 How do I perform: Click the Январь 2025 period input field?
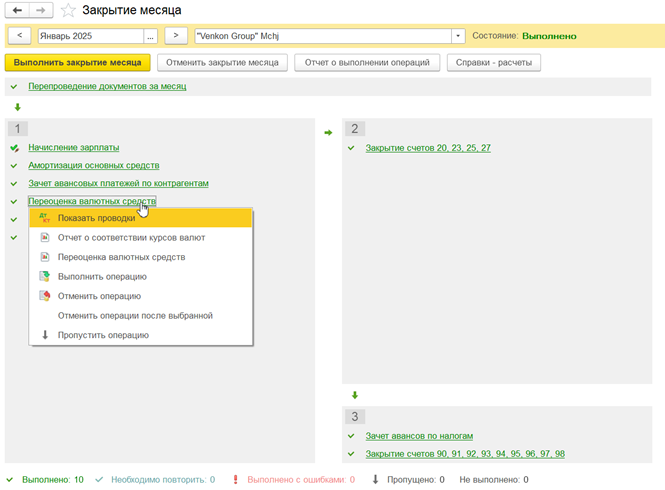(x=90, y=36)
